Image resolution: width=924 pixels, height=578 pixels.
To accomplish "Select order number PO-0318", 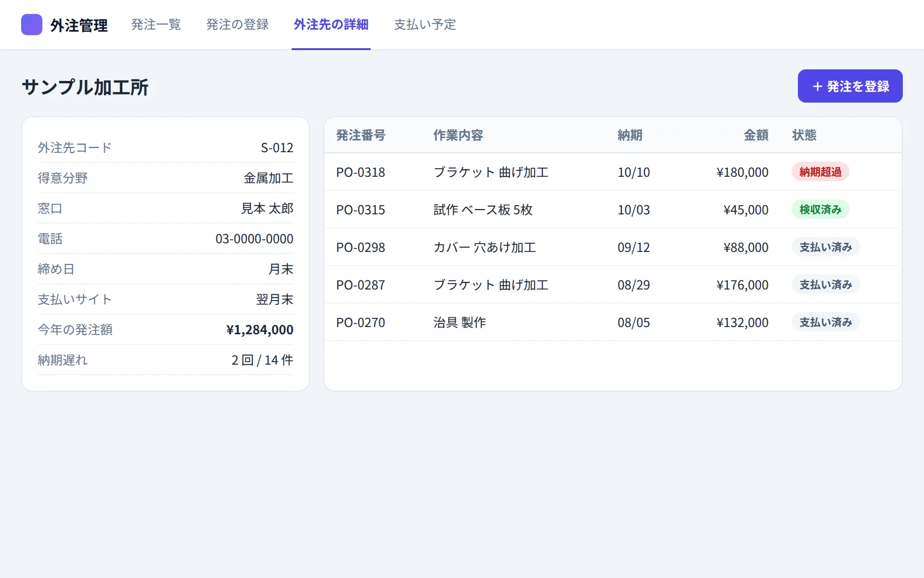I will [360, 172].
